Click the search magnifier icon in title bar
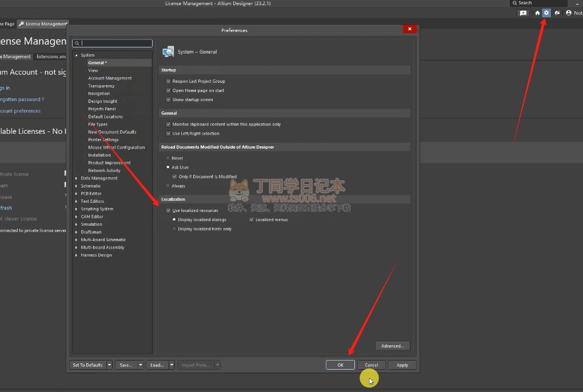The height and width of the screenshot is (392, 583). click(514, 3)
